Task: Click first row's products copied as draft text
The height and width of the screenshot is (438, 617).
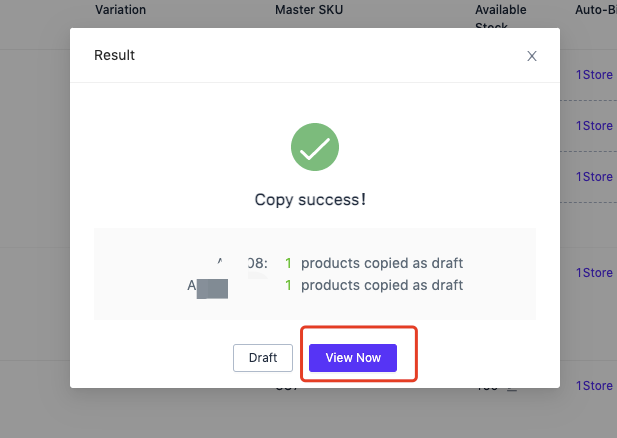Action: pos(382,263)
